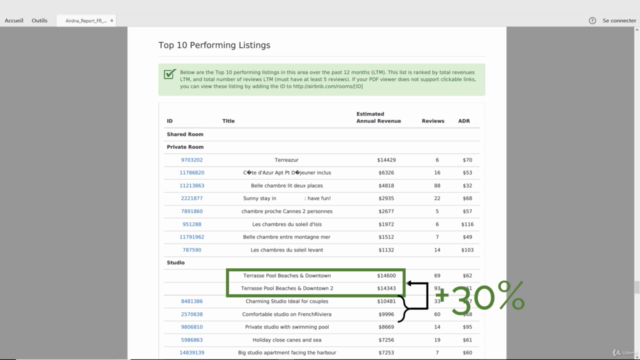640x360 pixels.
Task: Select ADR value '$95'
Action: click(467, 327)
